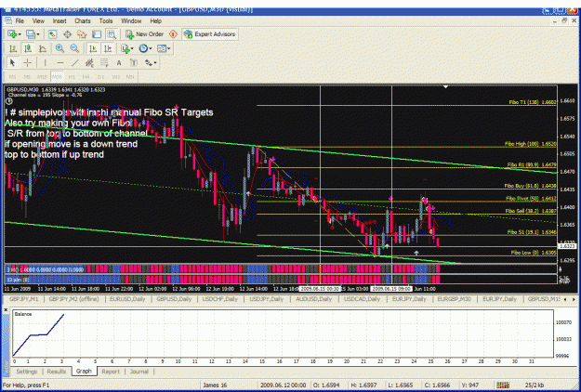Open the Charts menu
581x392 pixels.
[82, 21]
